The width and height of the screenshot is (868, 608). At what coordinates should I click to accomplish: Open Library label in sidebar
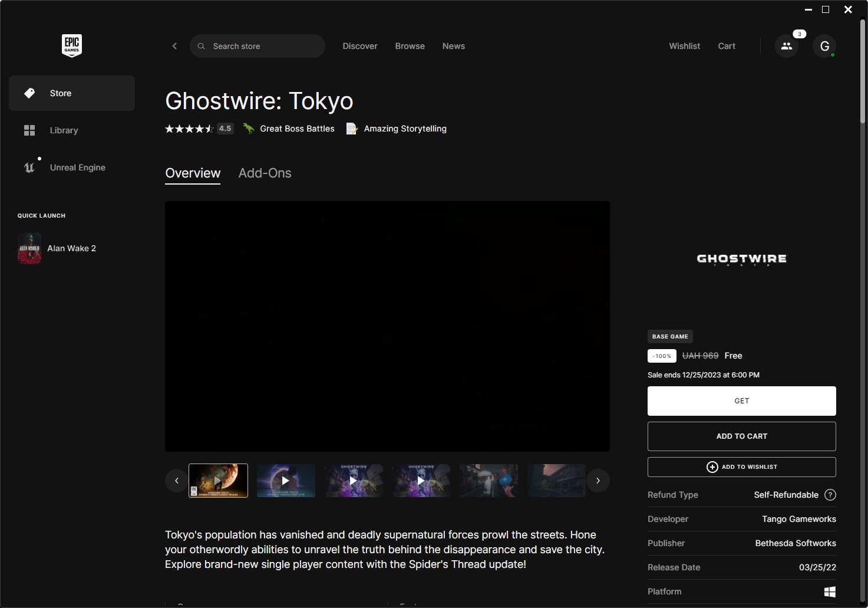[x=64, y=130]
